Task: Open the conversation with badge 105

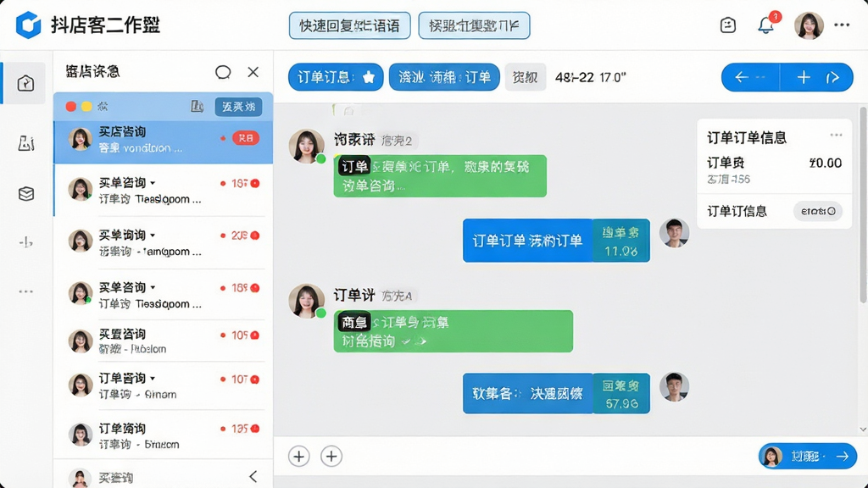Action: (164, 341)
